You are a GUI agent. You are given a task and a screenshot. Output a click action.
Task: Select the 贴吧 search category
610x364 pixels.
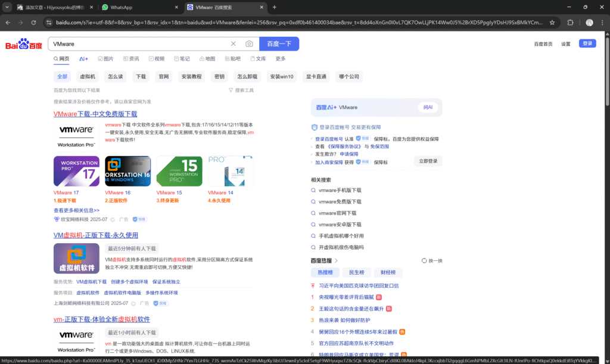(x=233, y=59)
